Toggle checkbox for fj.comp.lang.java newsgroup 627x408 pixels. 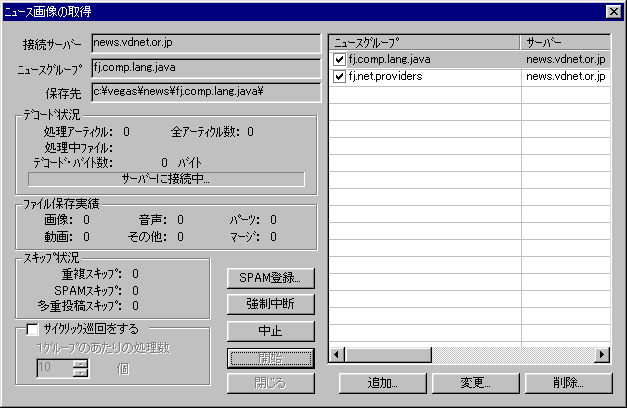(x=339, y=60)
